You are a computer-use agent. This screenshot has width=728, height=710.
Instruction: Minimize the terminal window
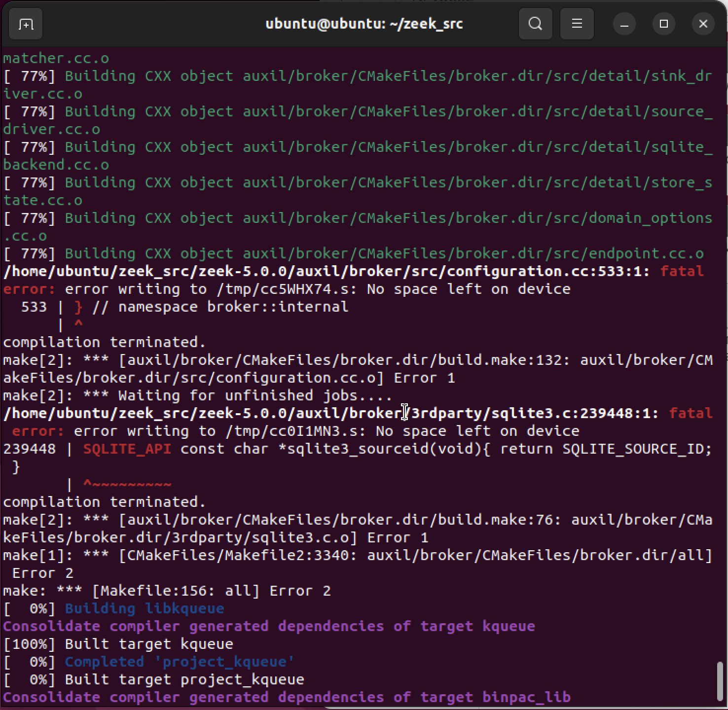[x=624, y=24]
